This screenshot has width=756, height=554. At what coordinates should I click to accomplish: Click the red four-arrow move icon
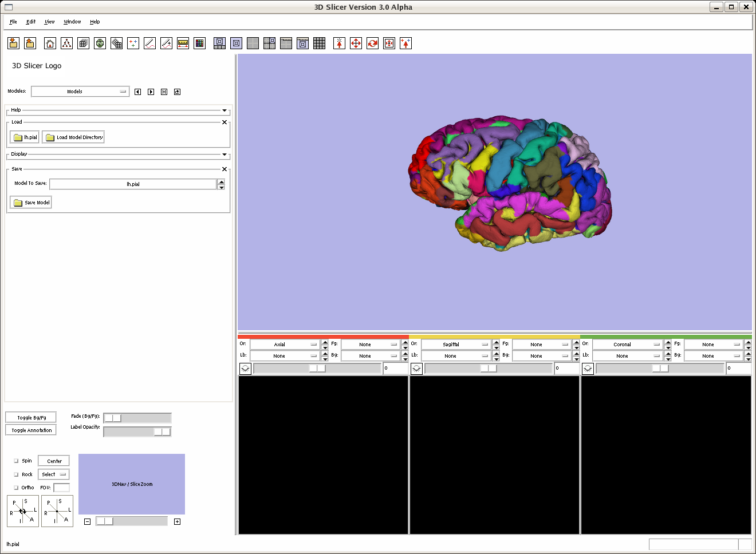point(356,43)
